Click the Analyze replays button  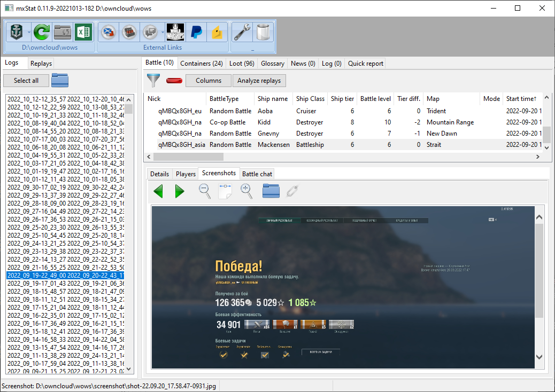point(259,81)
